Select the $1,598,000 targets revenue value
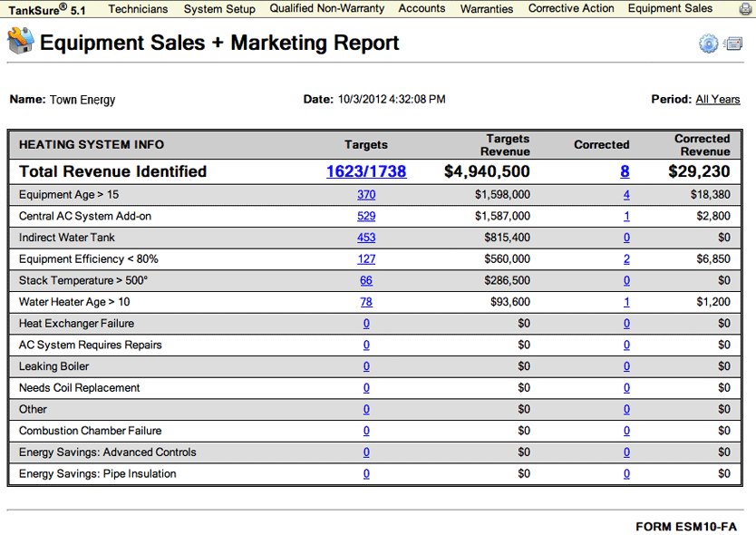The width and height of the screenshot is (756, 535). point(502,194)
